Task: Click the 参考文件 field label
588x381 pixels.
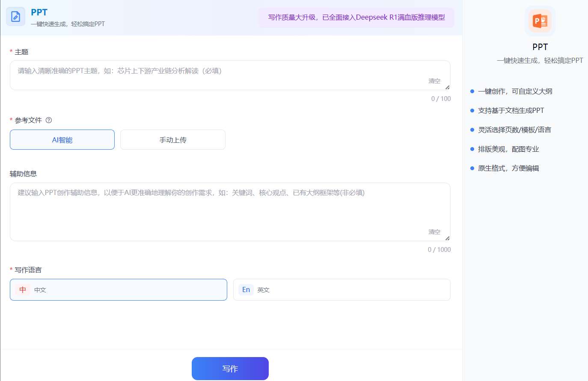Action: (x=28, y=120)
